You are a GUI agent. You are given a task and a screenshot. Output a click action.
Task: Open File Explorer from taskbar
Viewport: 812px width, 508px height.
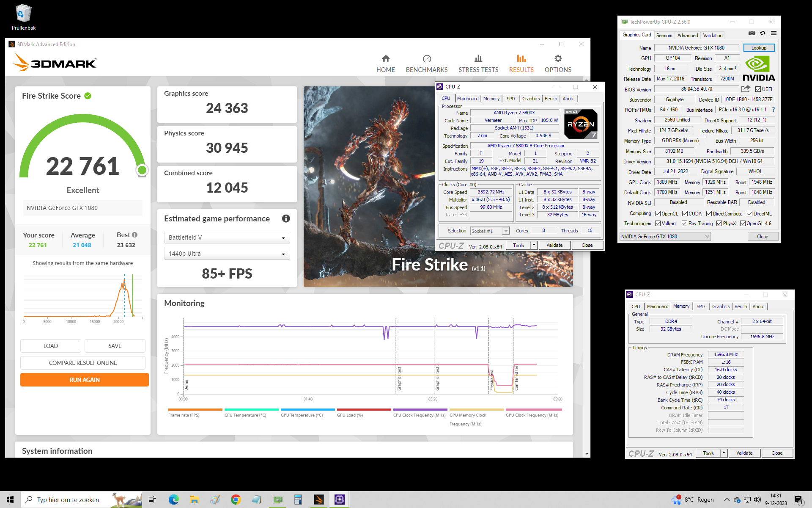(194, 500)
